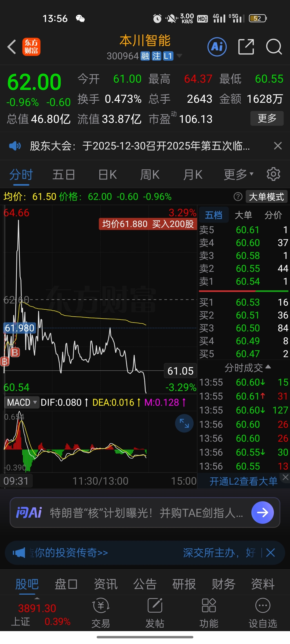This screenshot has width=290, height=644.
Task: Tap the 大单模式 help question mark
Action: pos(238,197)
